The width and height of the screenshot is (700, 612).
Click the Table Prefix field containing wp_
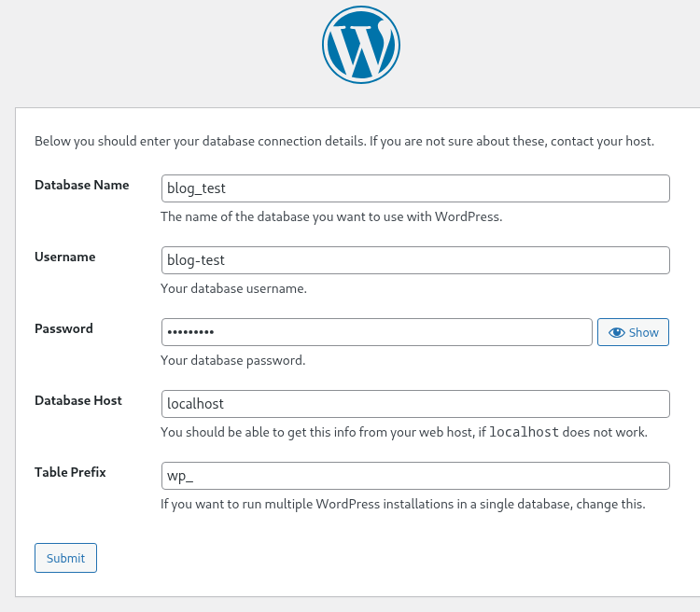[x=415, y=476]
